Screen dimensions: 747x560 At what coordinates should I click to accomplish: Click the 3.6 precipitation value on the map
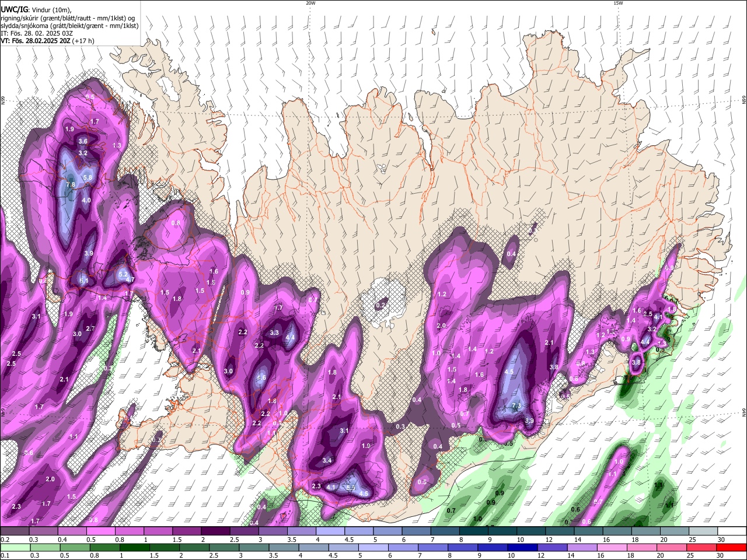(x=83, y=141)
